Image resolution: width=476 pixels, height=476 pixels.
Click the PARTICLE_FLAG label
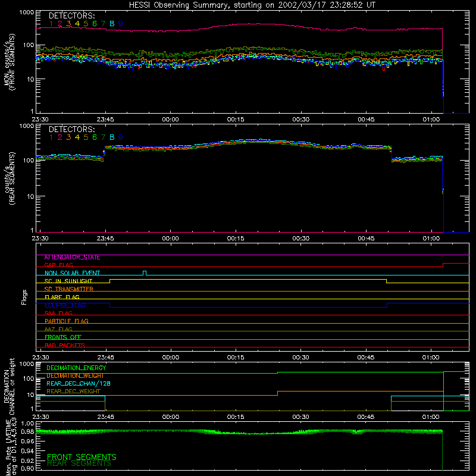coord(67,321)
